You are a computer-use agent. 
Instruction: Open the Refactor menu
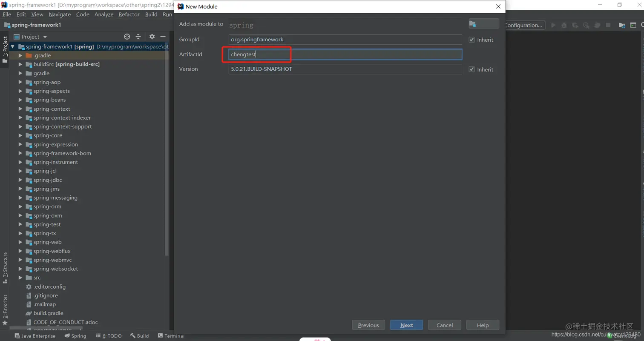(129, 14)
